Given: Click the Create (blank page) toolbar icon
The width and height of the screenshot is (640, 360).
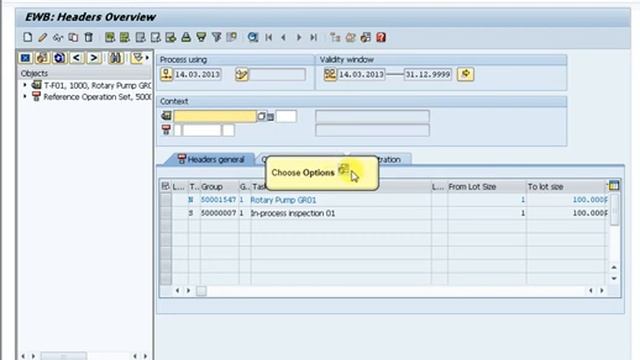Looking at the screenshot, I should tap(27, 38).
